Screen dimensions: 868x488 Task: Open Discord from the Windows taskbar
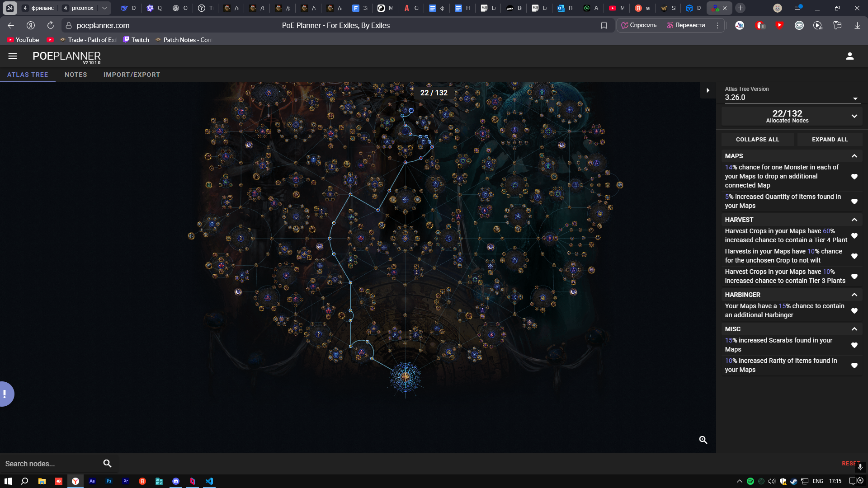point(176,481)
